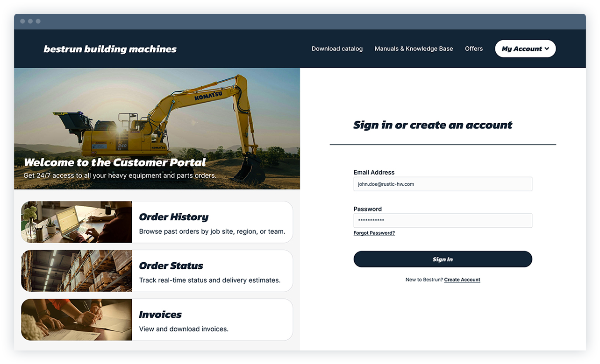Click Download catalog in the navigation

point(337,49)
